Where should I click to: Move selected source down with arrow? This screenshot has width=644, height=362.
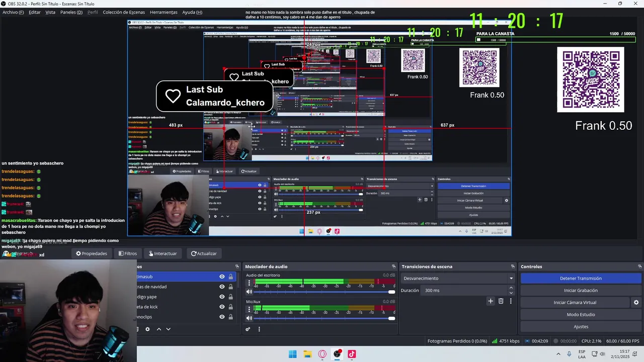tap(169, 329)
